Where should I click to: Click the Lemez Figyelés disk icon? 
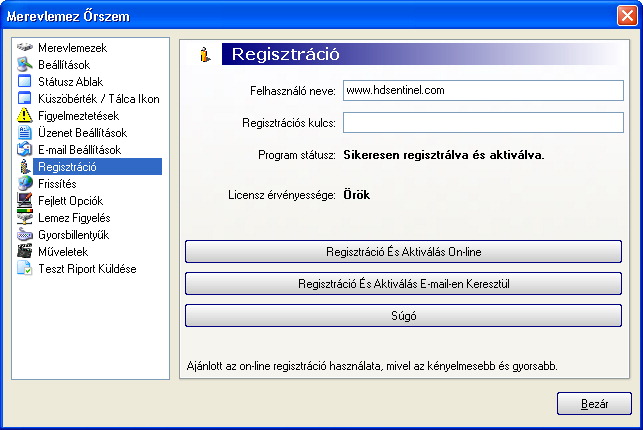point(25,217)
